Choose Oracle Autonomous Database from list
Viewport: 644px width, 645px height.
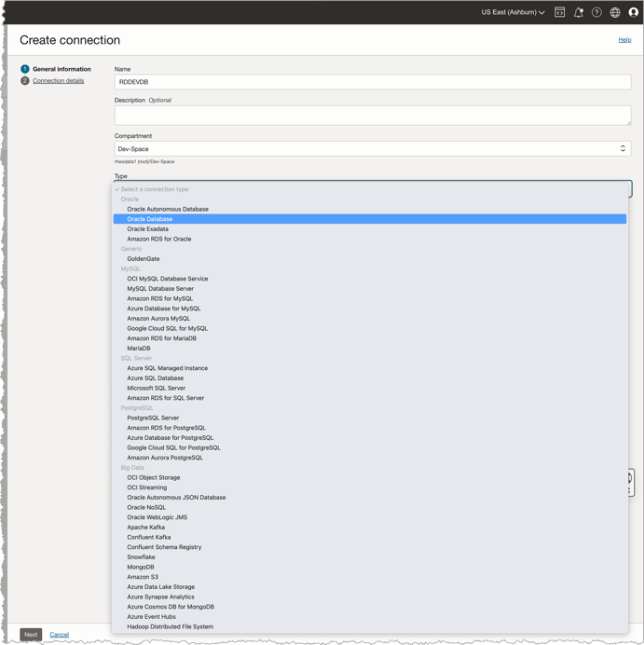pos(168,209)
